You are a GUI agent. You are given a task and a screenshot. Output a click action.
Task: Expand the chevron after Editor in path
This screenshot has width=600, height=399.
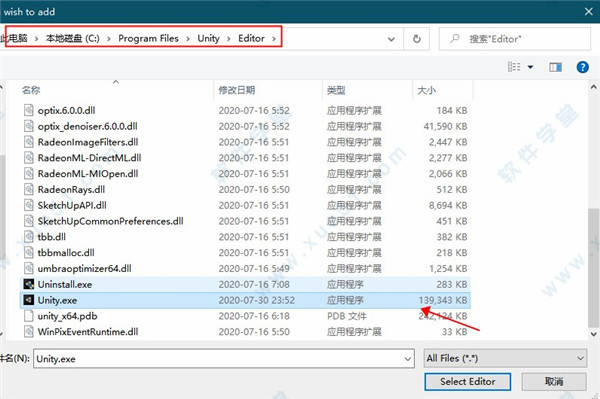click(x=274, y=39)
